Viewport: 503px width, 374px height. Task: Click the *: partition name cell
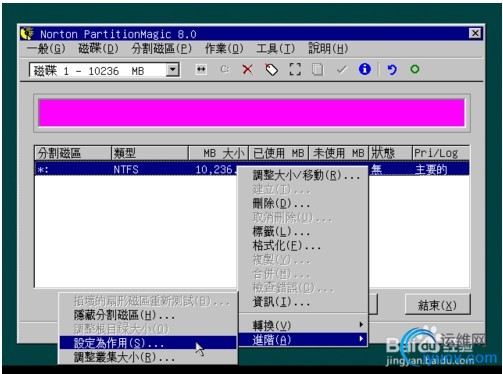point(43,169)
